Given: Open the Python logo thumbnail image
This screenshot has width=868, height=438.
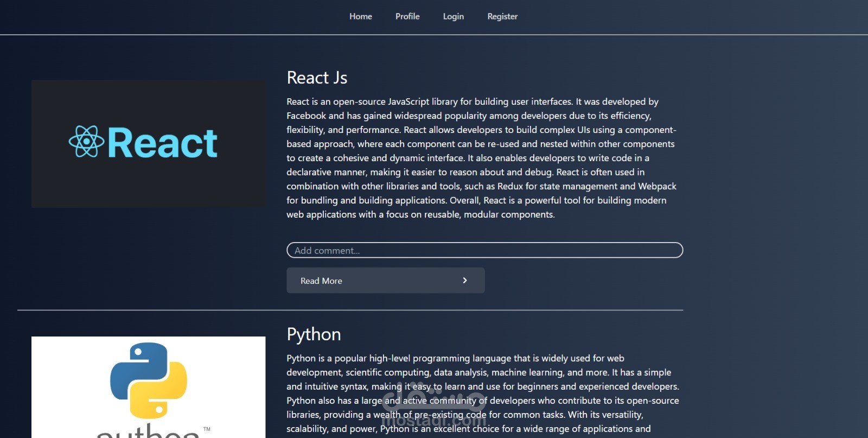Looking at the screenshot, I should [148, 387].
